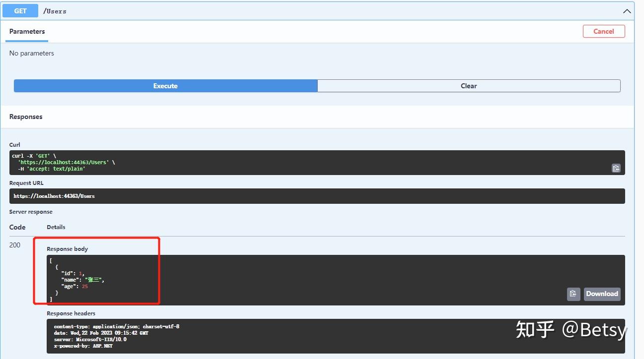This screenshot has width=644, height=359.
Task: Click the 200 status code
Action: tap(15, 245)
